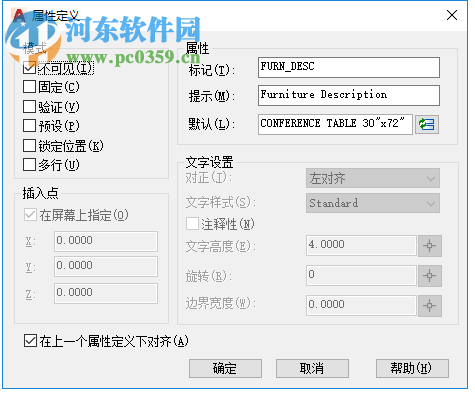Toggle 在屏幕上指定(O) checkbox

click(x=30, y=215)
